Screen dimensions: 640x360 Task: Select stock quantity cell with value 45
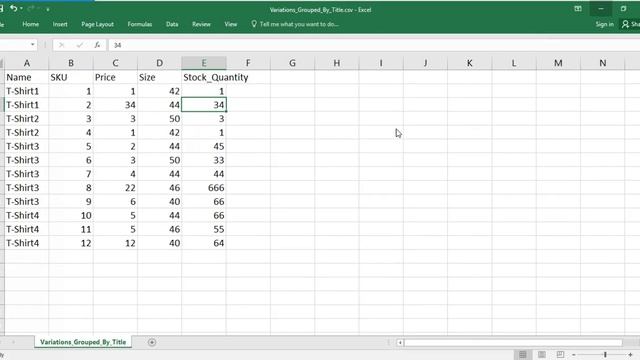tap(204, 146)
